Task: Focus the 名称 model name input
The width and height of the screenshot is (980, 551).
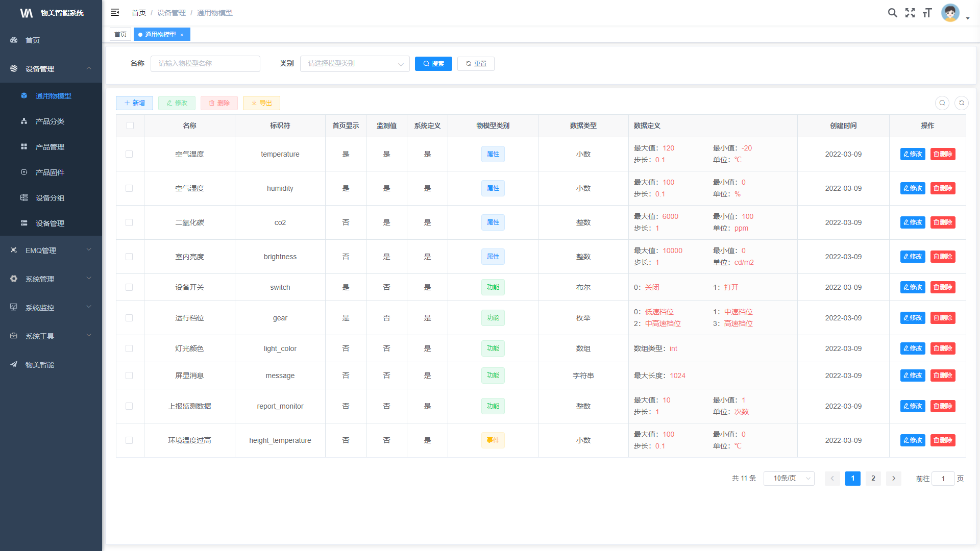Action: [x=205, y=64]
